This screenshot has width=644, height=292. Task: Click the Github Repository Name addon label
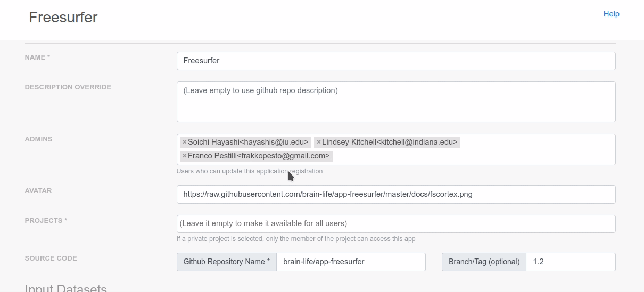click(227, 262)
